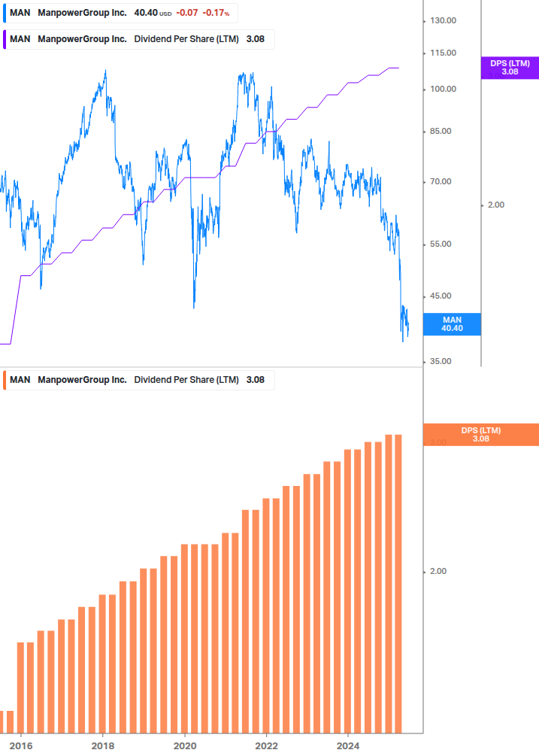Click the blue MAN 40.40 price tag
Viewport: 539px width, 756px height.
(452, 324)
